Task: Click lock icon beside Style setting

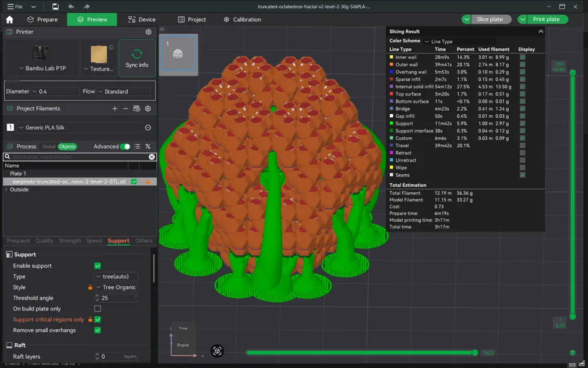Action: click(90, 287)
